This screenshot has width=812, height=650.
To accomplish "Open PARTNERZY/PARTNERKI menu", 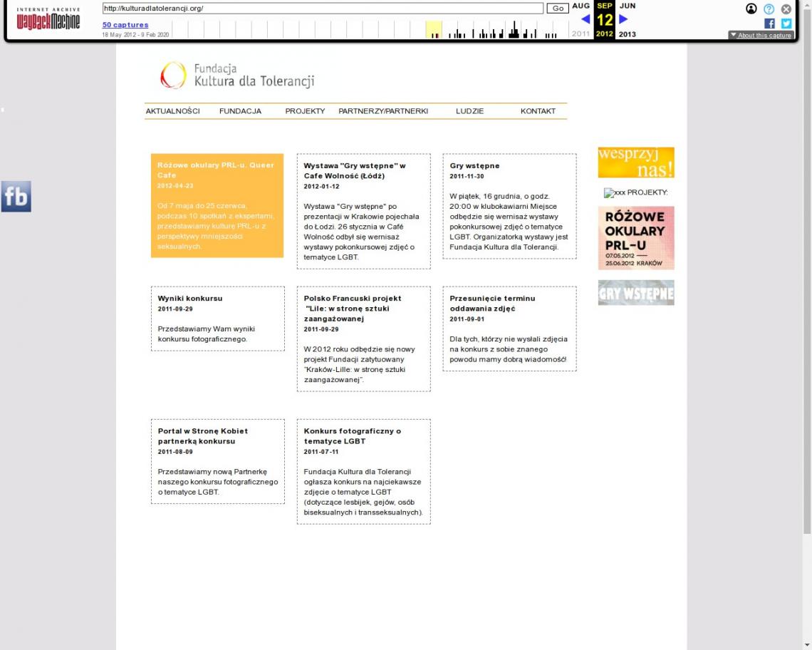I will pos(383,111).
